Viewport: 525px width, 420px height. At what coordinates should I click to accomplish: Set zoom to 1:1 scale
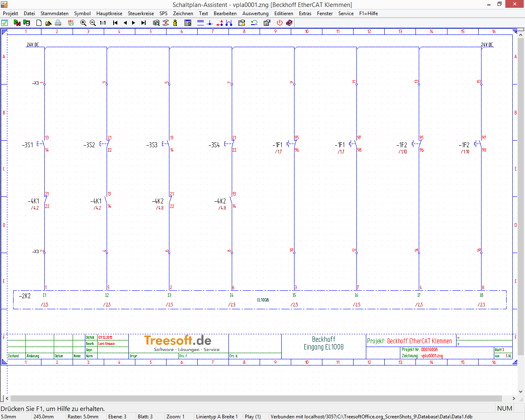[x=103, y=23]
